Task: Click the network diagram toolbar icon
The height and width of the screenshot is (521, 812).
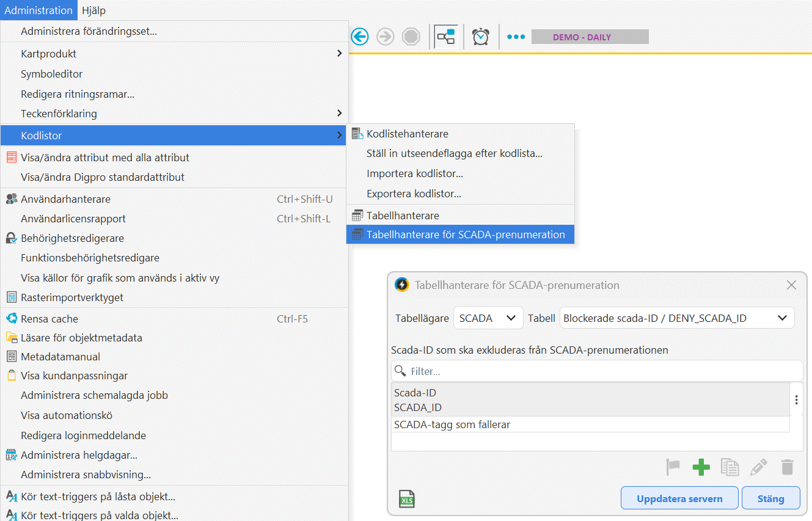Action: tap(445, 37)
